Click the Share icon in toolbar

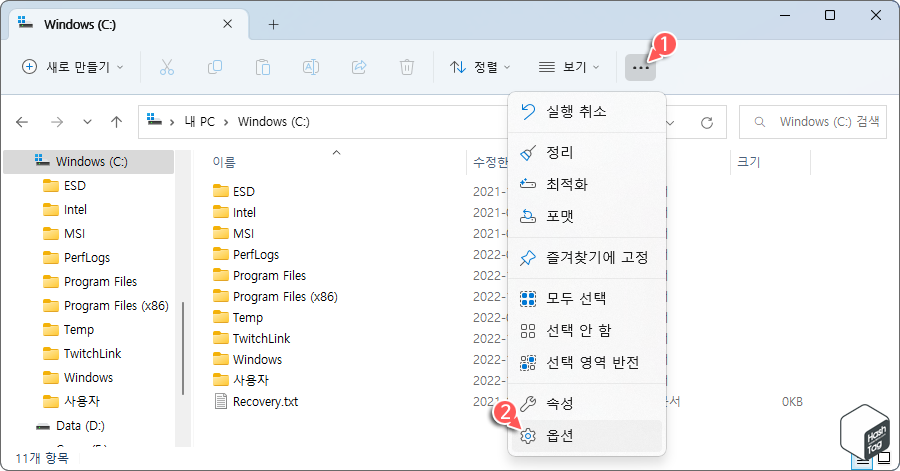click(x=359, y=67)
